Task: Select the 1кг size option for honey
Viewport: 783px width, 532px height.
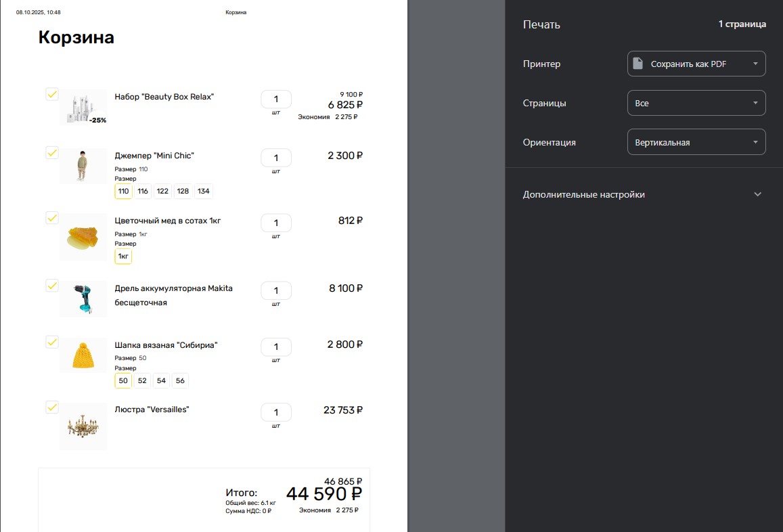Action: pos(123,257)
